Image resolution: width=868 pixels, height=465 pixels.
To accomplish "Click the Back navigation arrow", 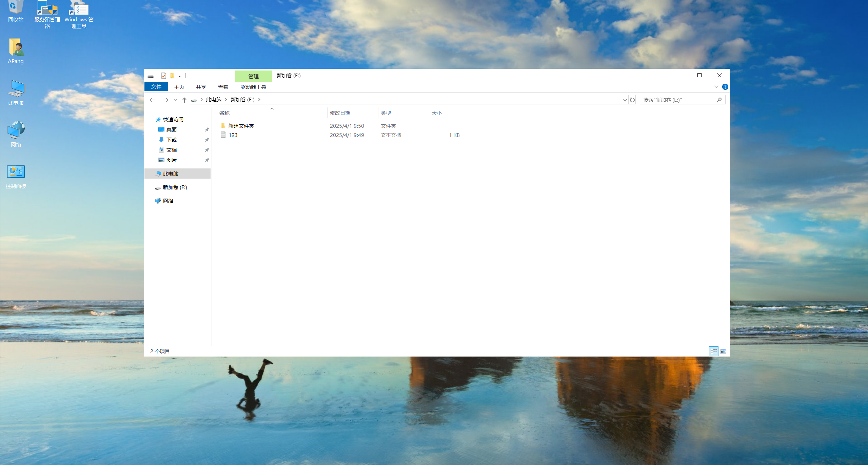I will 152,100.
